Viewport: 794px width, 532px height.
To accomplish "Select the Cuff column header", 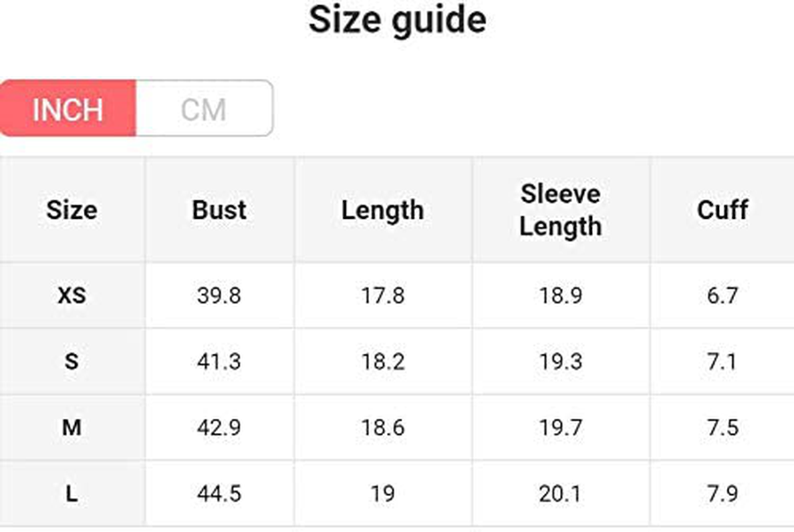I will pyautogui.click(x=723, y=209).
